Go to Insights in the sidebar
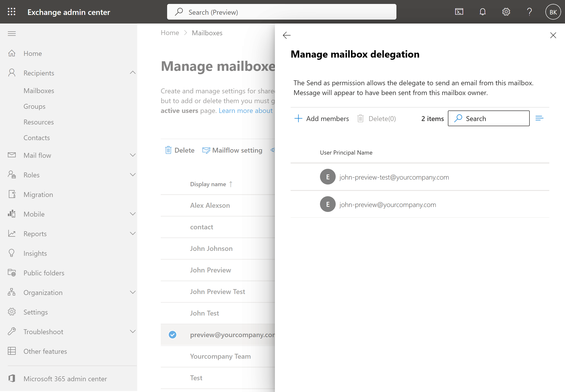Viewport: 565px width, 392px height. coord(35,253)
